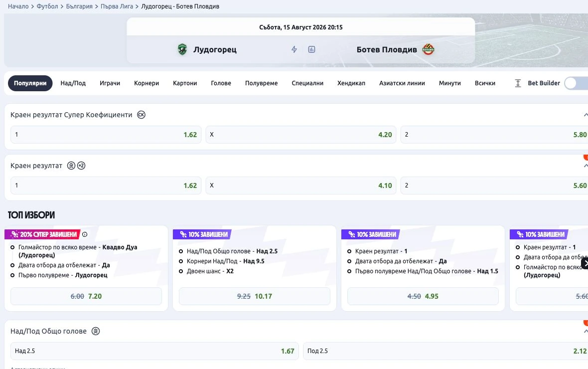Click Голмайстор по всяко време - Квадво Дуа
588x369 pixels.
pyautogui.click(x=78, y=251)
